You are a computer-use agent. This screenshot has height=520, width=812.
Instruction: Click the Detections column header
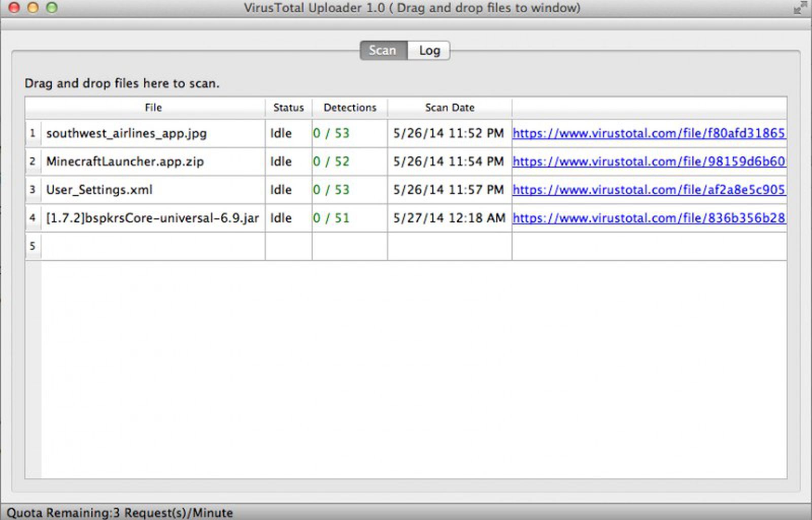coord(350,108)
